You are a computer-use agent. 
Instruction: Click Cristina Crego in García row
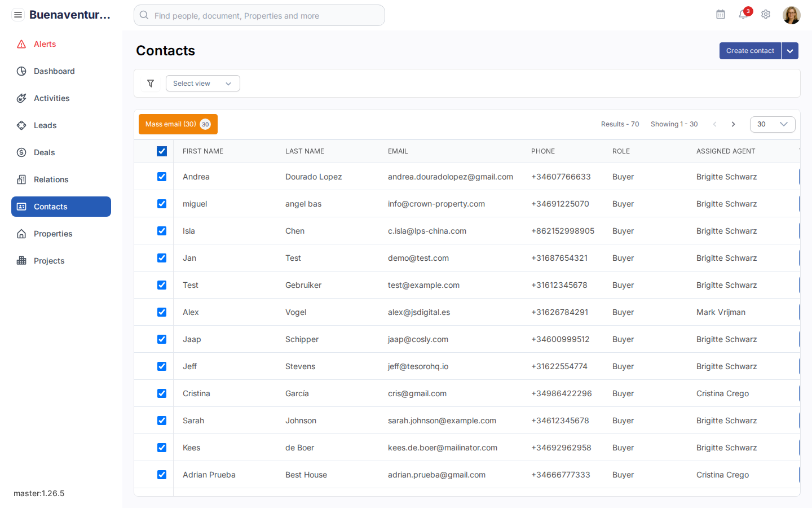(x=722, y=393)
